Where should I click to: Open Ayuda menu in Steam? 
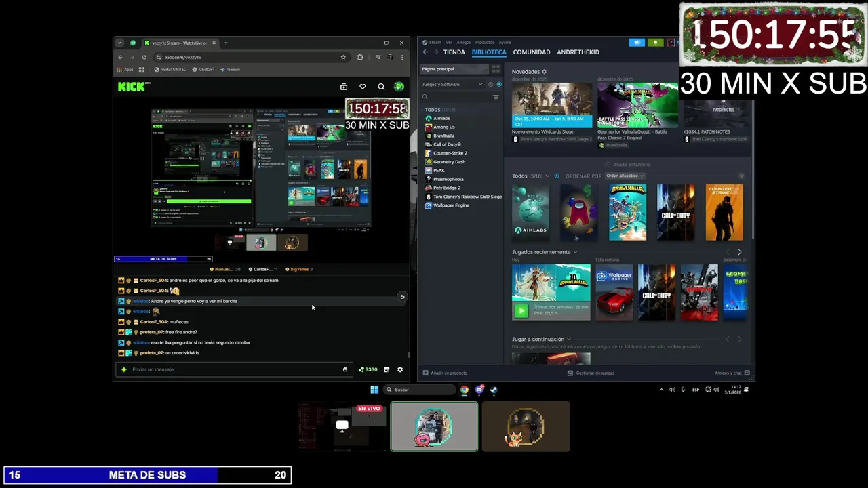pos(505,42)
